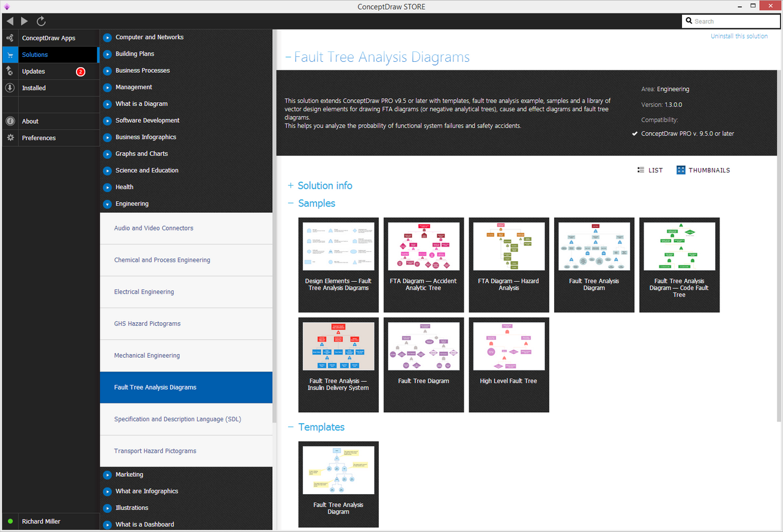This screenshot has height=532, width=783.
Task: Click the Solutions shopping cart icon
Action: coord(10,55)
